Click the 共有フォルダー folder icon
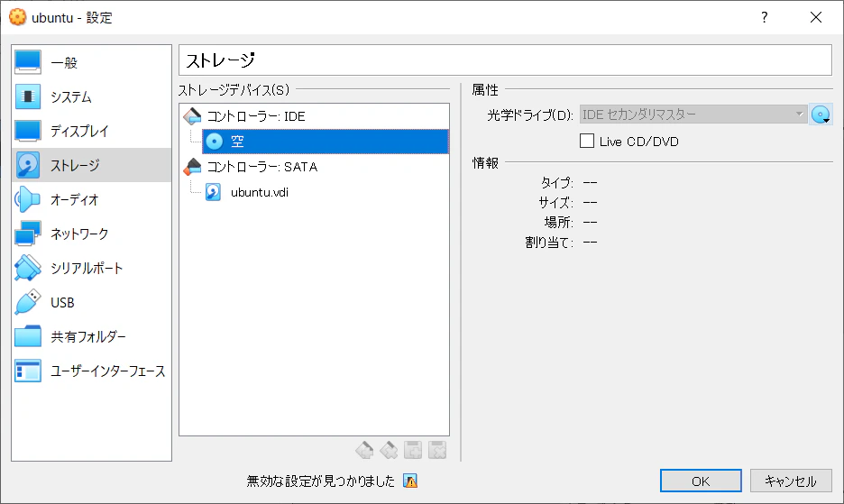This screenshot has height=504, width=844. pyautogui.click(x=28, y=336)
